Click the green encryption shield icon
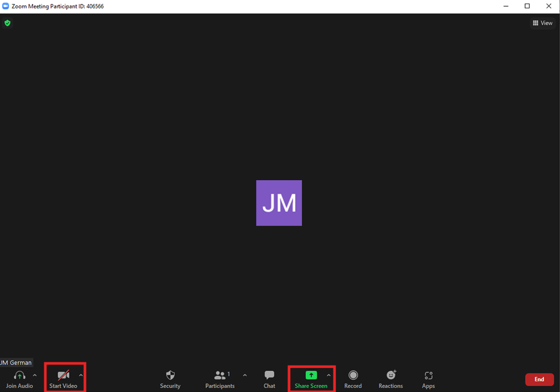Screen dimensions: 560x392 [7, 23]
